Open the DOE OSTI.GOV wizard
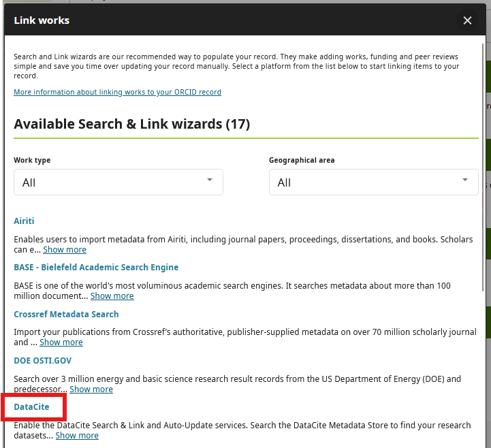 click(x=43, y=361)
